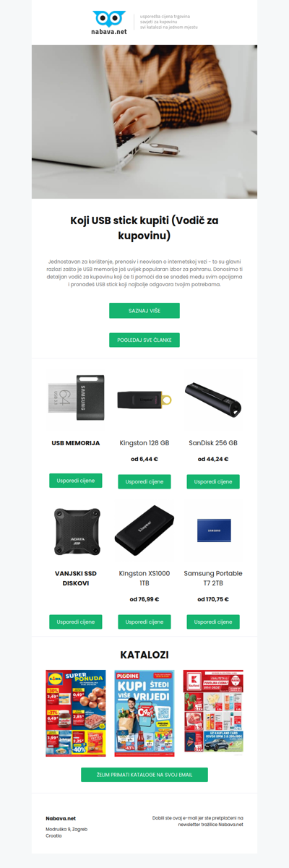Open the laptop and USB stick hero image
This screenshot has width=289, height=868.
(x=144, y=121)
